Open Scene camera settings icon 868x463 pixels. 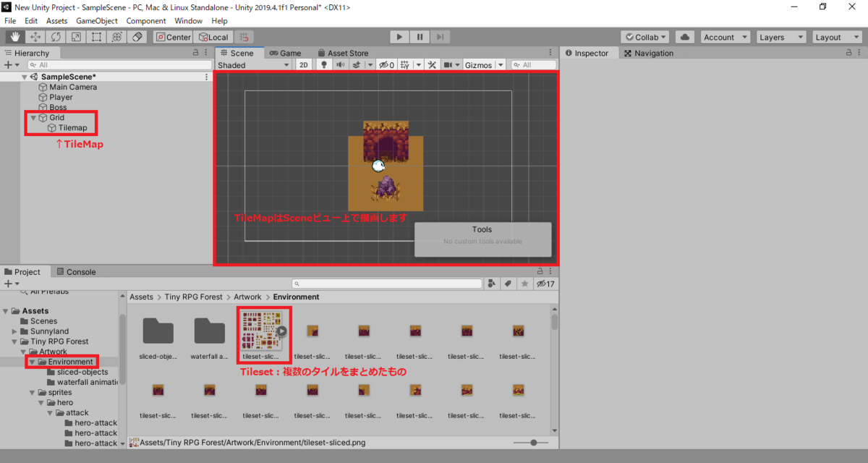(448, 65)
